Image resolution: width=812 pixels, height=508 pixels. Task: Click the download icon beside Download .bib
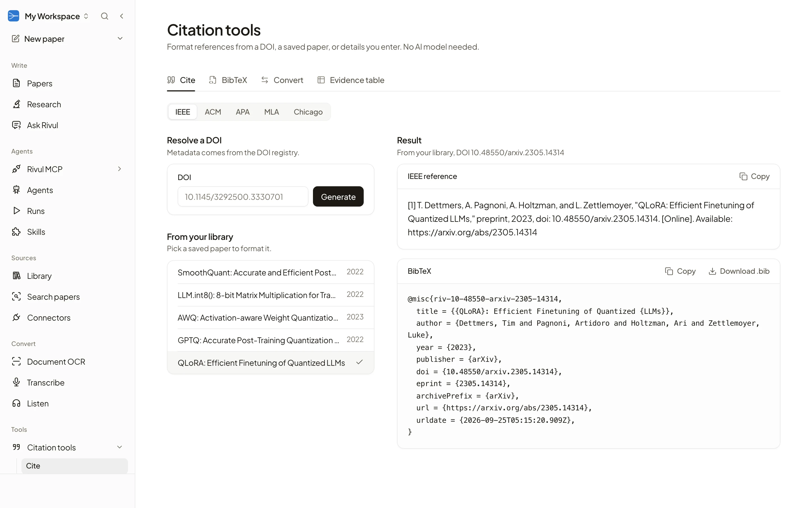tap(712, 271)
